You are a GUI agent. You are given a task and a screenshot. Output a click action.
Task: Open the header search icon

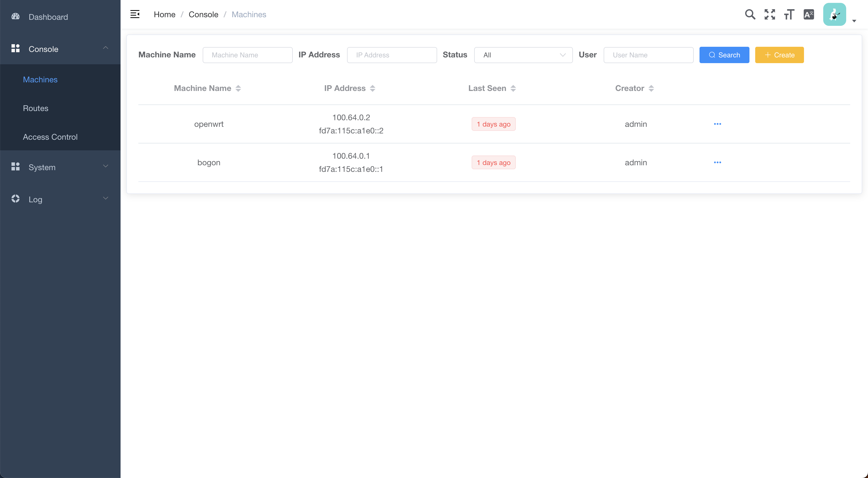click(x=750, y=14)
